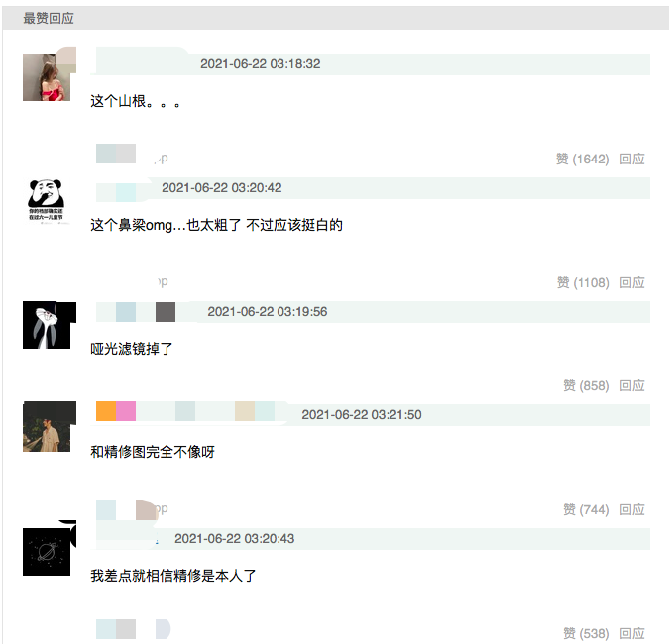
Task: Like the comment showing 赞 (744)
Action: pos(586,509)
